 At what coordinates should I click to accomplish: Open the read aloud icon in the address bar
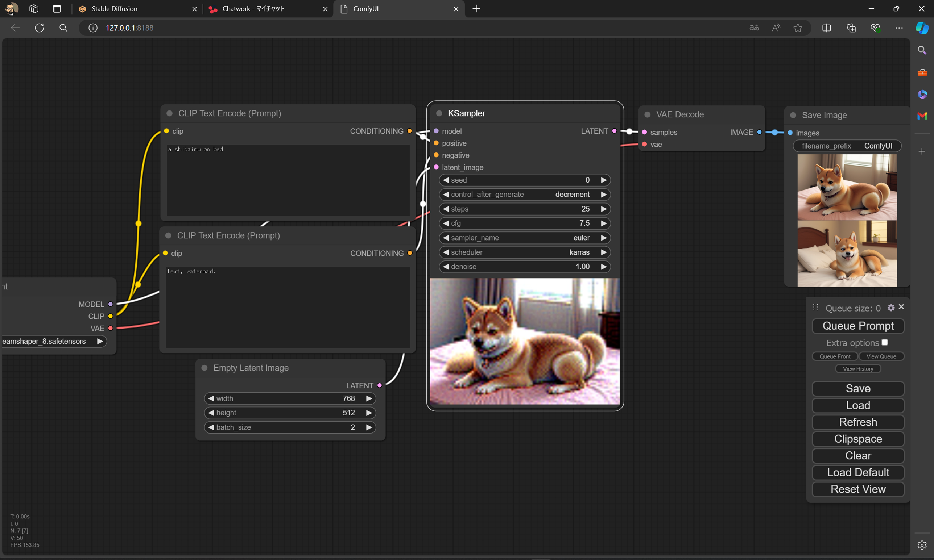776,28
